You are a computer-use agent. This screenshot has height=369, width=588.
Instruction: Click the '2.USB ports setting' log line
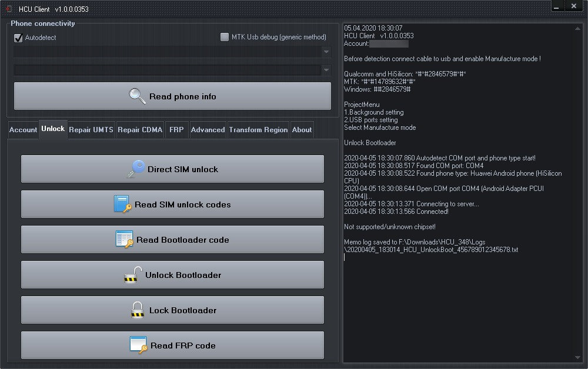(370, 120)
